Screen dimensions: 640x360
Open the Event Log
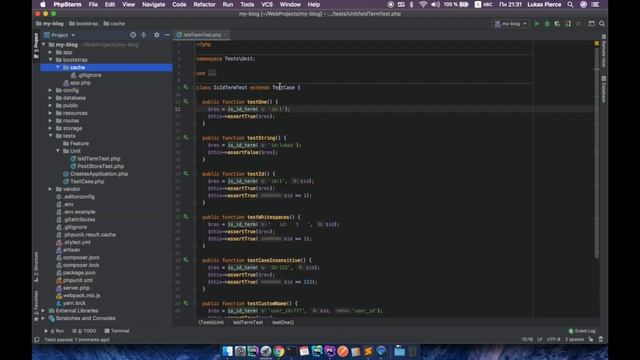coord(582,331)
